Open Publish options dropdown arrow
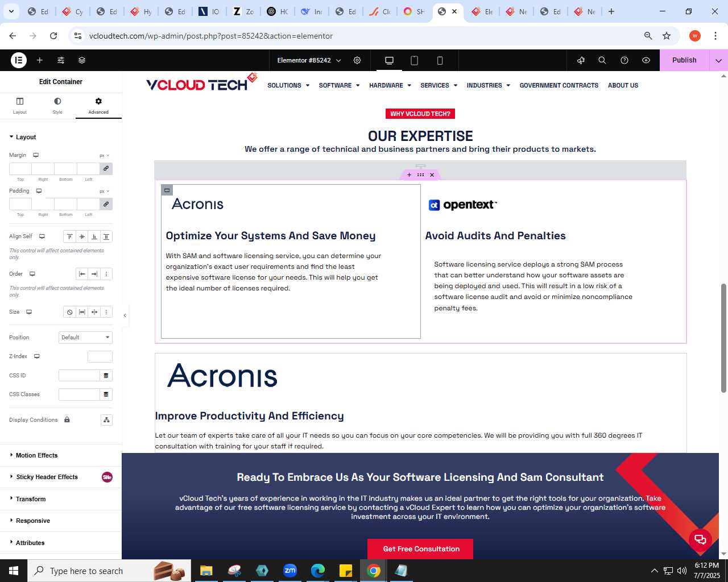 (x=718, y=60)
